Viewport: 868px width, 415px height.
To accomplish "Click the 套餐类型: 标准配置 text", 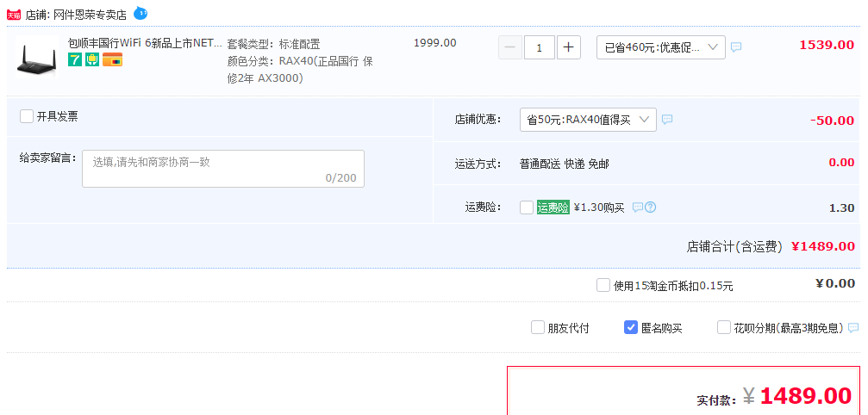I will (273, 44).
